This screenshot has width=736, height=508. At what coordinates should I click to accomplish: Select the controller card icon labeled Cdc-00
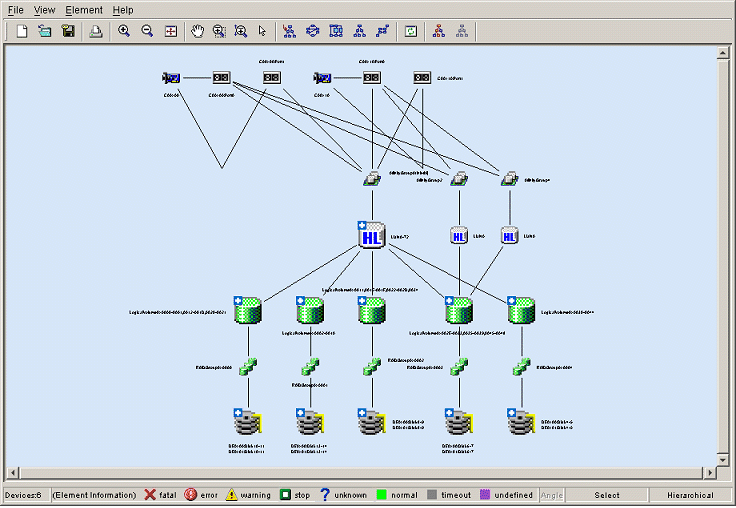click(171, 77)
